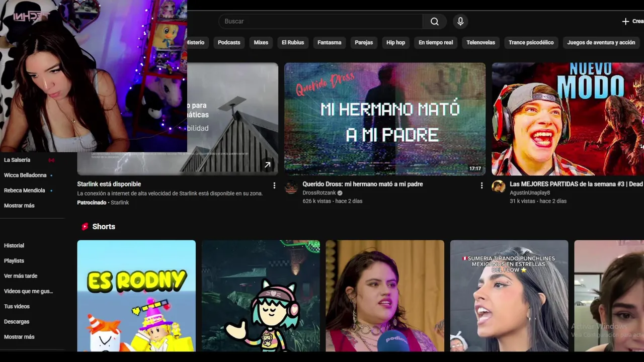The image size is (644, 362).
Task: Select the En tiempo real chip
Action: pyautogui.click(x=436, y=42)
